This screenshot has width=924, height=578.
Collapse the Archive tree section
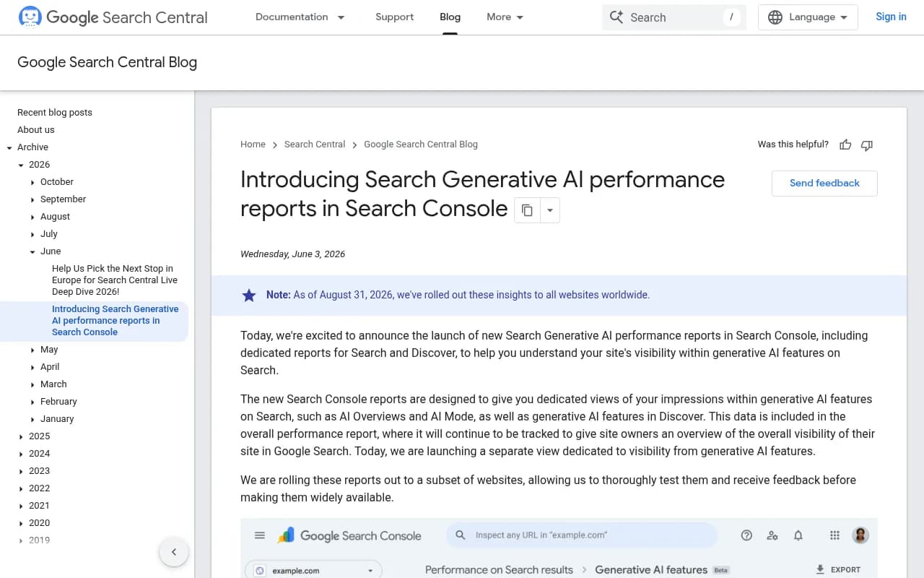(9, 147)
